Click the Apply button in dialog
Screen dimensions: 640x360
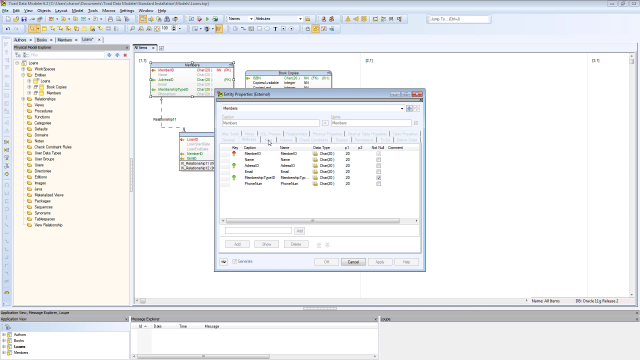(380, 262)
